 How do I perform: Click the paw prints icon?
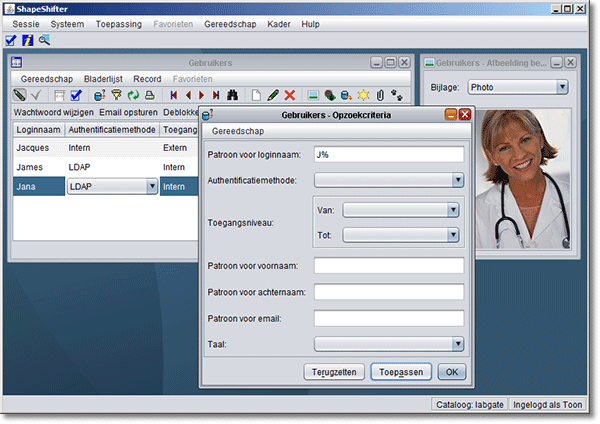pos(397,95)
